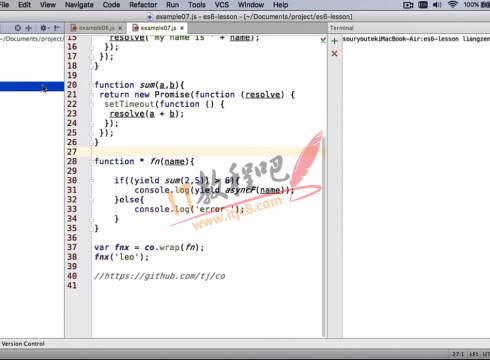Click fold end marker at line 24
490x360 pixels.
pyautogui.click(x=91, y=124)
